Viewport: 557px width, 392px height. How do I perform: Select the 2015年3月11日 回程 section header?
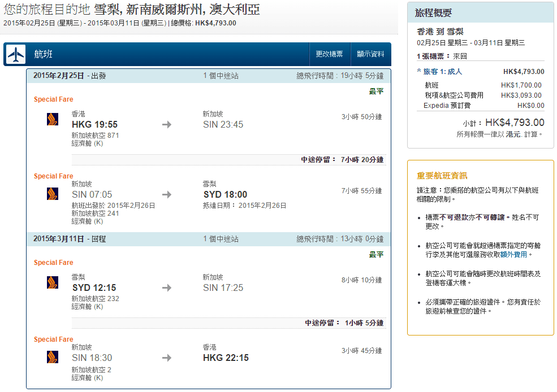pos(69,239)
